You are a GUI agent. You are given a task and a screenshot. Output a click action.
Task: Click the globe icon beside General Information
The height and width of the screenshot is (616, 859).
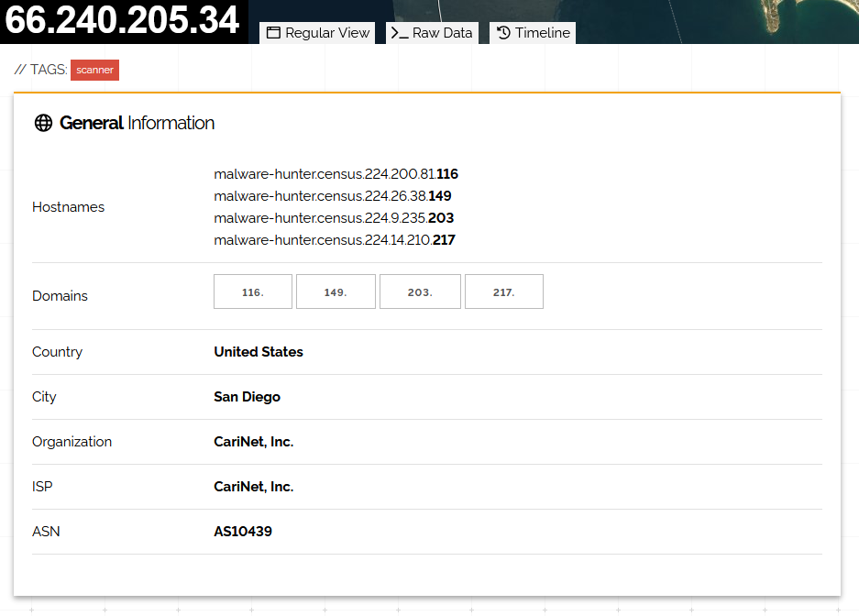click(43, 123)
